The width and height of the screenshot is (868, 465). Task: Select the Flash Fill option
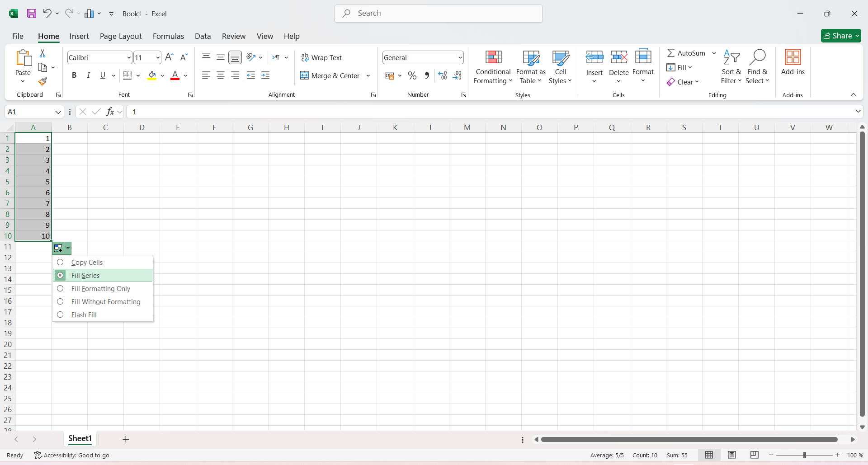coord(103,315)
